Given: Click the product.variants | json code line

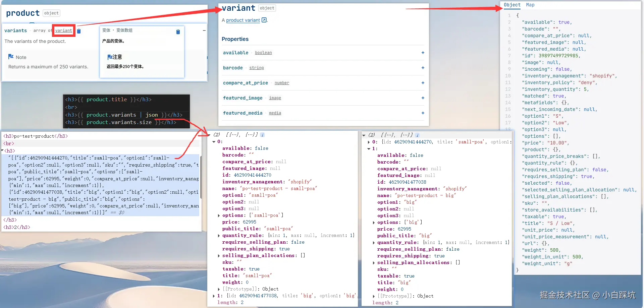Looking at the screenshot, I should [x=124, y=115].
